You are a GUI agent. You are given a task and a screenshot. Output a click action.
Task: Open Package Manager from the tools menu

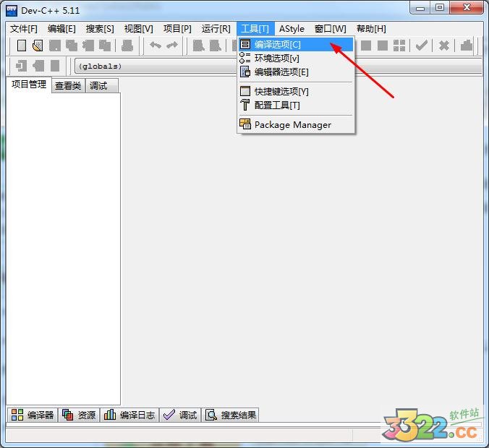296,124
